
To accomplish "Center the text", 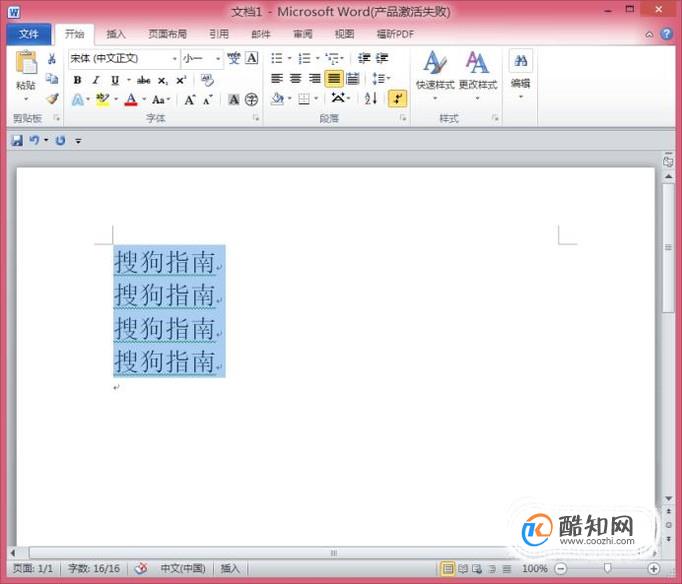I will (295, 79).
